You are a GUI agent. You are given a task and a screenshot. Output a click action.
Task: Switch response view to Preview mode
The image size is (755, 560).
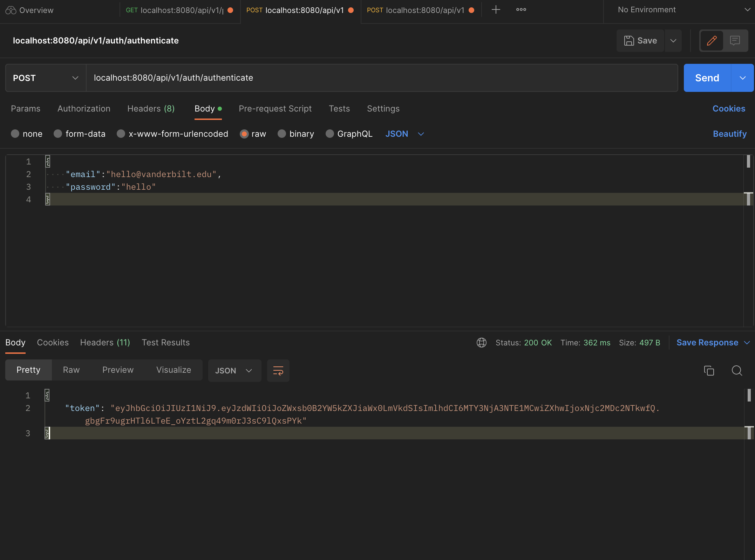[118, 370]
